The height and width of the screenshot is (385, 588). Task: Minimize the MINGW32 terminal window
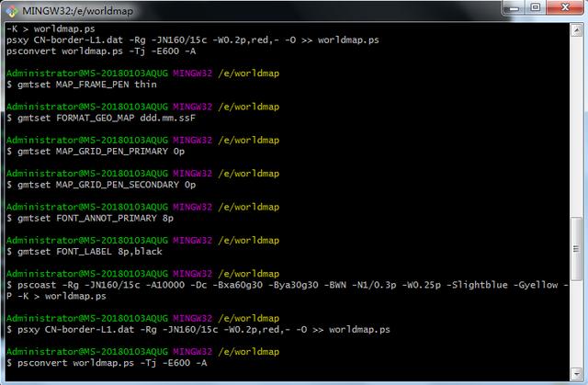tap(514, 7)
